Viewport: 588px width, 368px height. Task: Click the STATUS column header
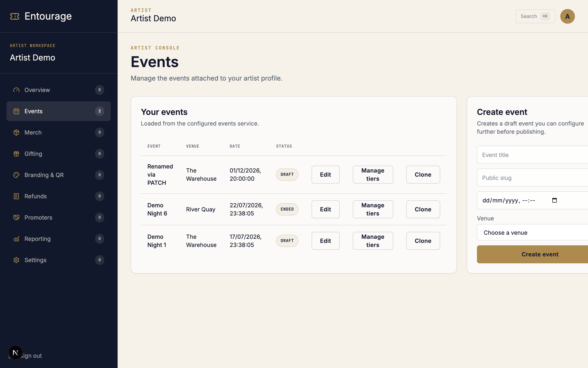tap(284, 146)
